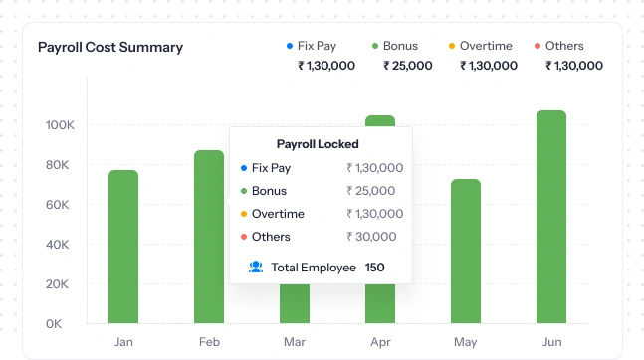Click the orange Overtime legend dot in header
Viewport: 644px width, 360px height.
[x=452, y=46]
